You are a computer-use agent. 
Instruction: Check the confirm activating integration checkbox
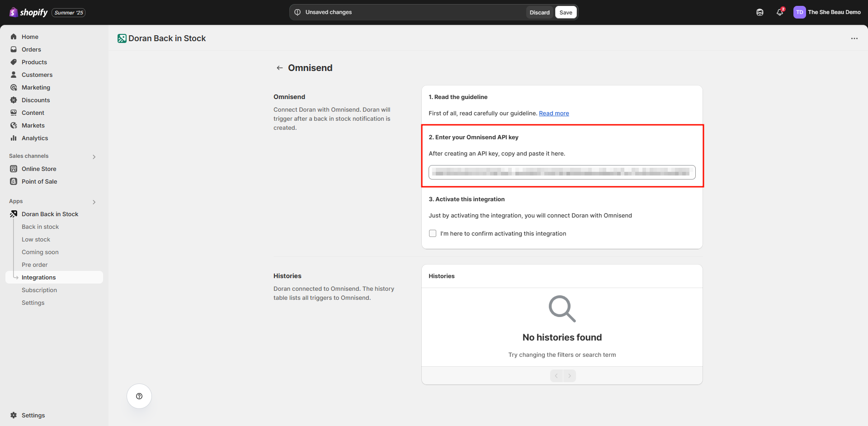click(433, 233)
